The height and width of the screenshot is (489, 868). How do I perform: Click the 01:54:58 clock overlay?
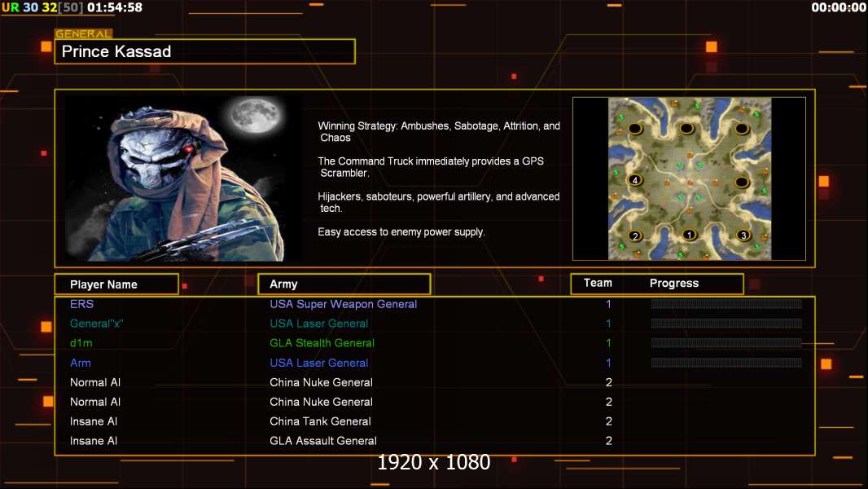point(115,8)
